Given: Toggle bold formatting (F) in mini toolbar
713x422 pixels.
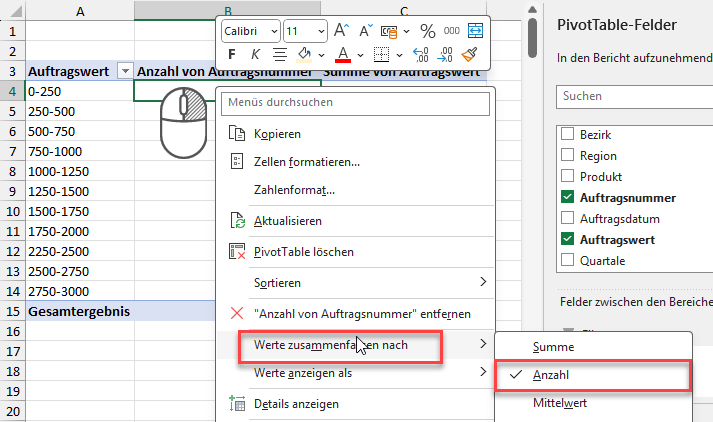Looking at the screenshot, I should point(232,54).
